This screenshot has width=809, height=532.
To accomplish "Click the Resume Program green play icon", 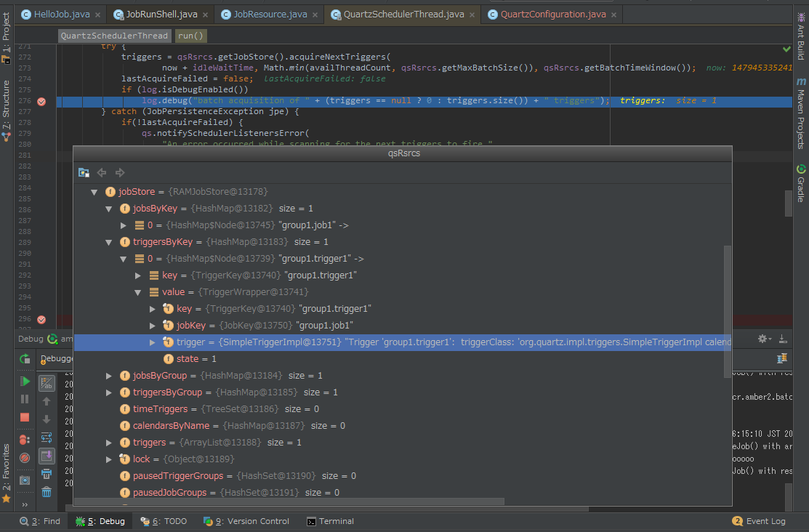I will pyautogui.click(x=25, y=382).
